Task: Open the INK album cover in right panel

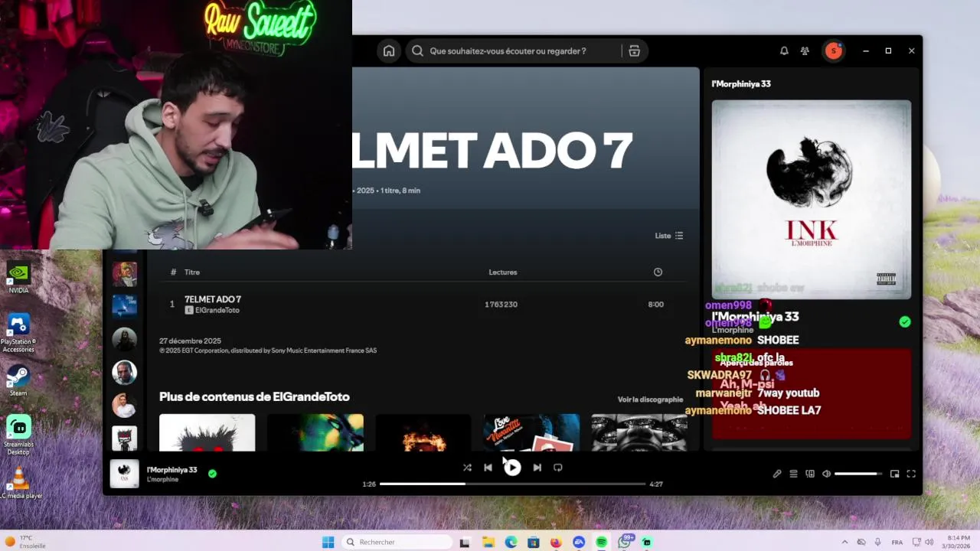Action: click(812, 199)
